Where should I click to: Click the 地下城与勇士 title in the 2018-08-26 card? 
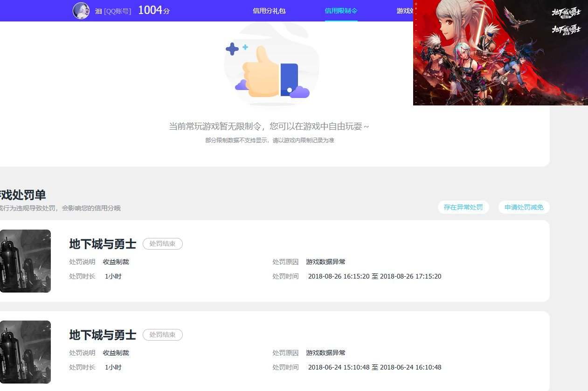tap(103, 244)
